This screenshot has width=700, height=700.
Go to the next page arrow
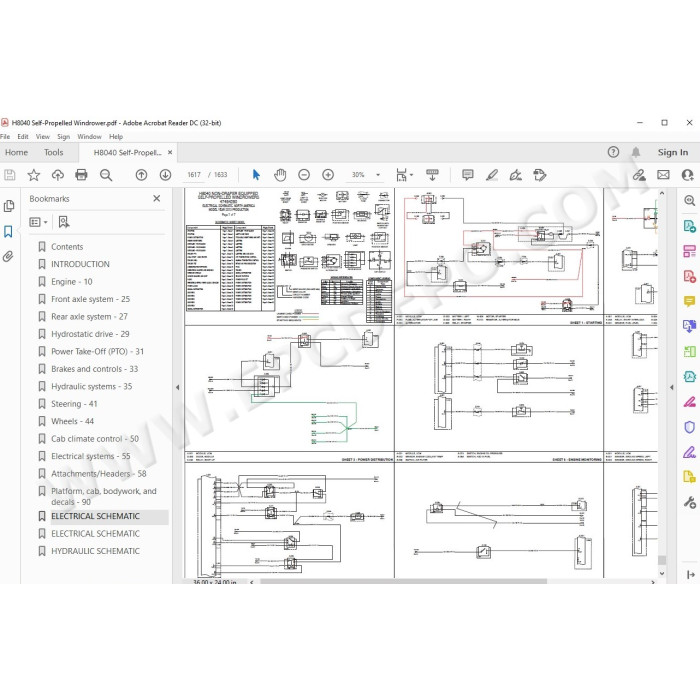(166, 175)
